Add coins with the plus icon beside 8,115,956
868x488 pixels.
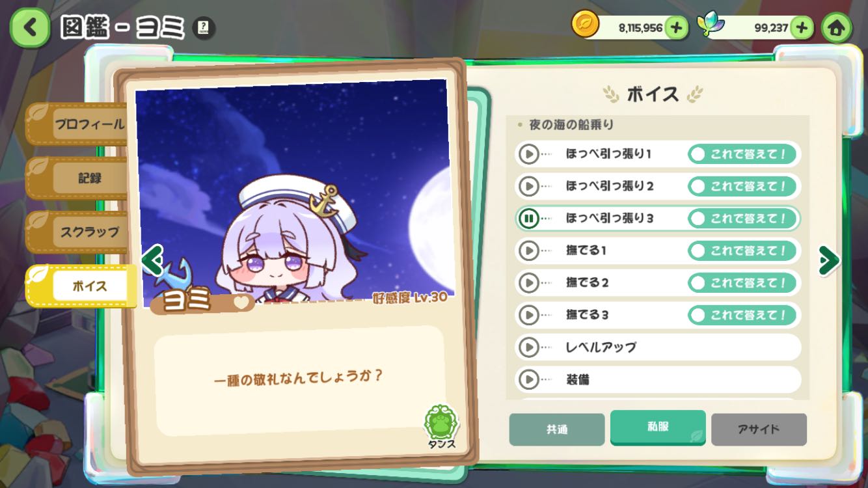click(676, 27)
